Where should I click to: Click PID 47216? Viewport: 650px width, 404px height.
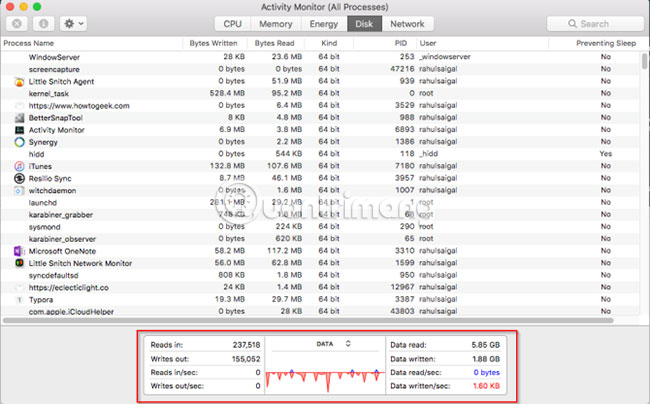(x=402, y=69)
